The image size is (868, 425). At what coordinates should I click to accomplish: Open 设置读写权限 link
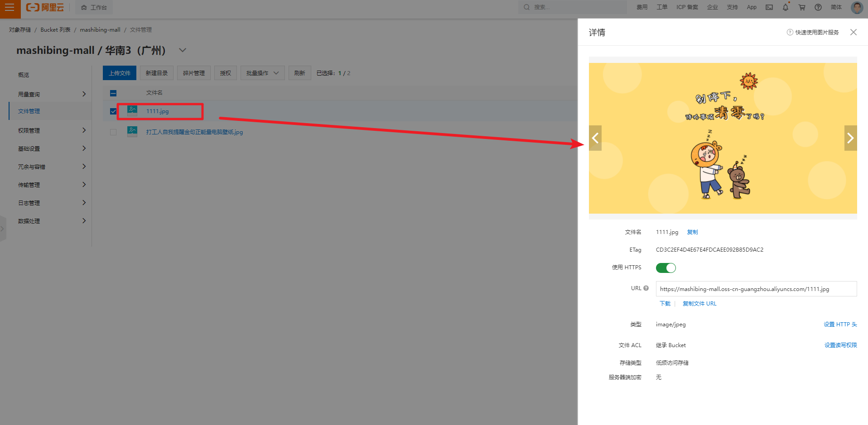click(841, 345)
